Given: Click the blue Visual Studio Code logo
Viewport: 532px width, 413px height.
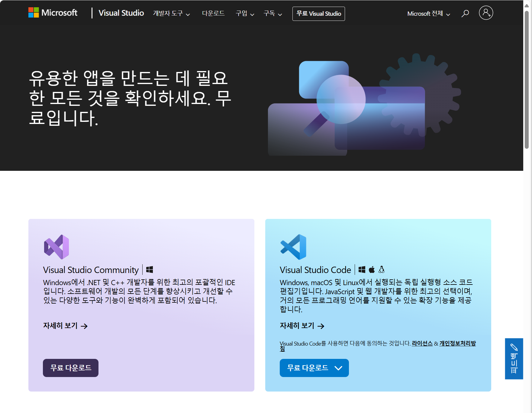Looking at the screenshot, I should click(x=293, y=247).
